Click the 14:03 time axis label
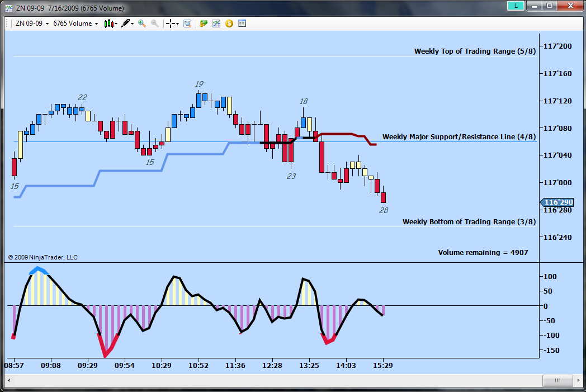586x392 pixels. pos(346,366)
